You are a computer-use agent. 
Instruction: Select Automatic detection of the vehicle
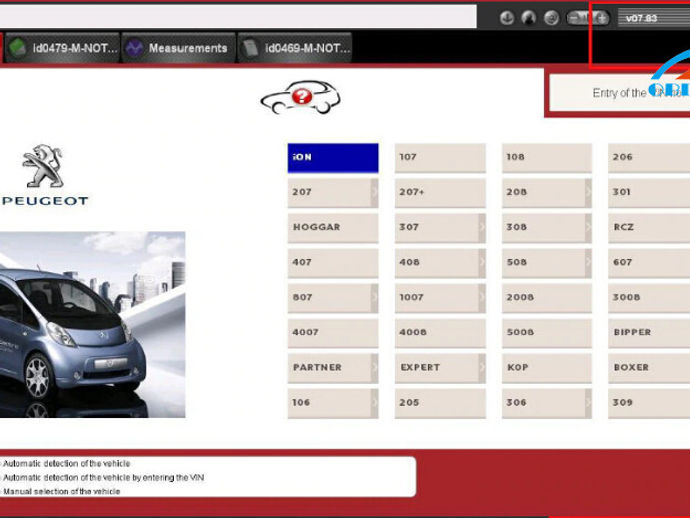(66, 463)
